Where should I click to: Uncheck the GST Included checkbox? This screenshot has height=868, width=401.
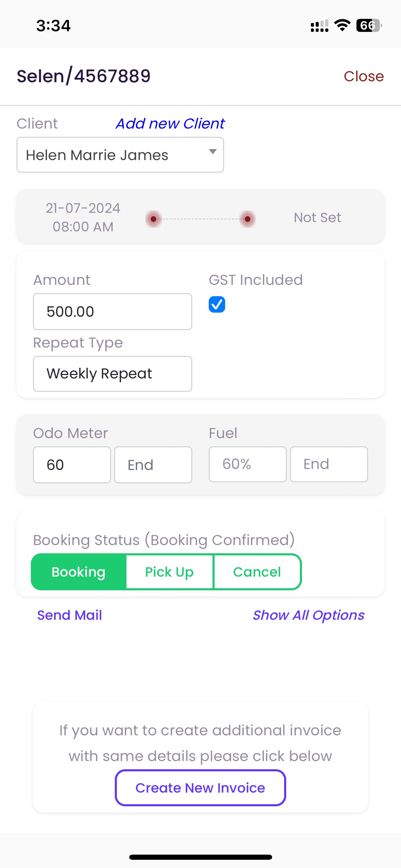tap(217, 304)
